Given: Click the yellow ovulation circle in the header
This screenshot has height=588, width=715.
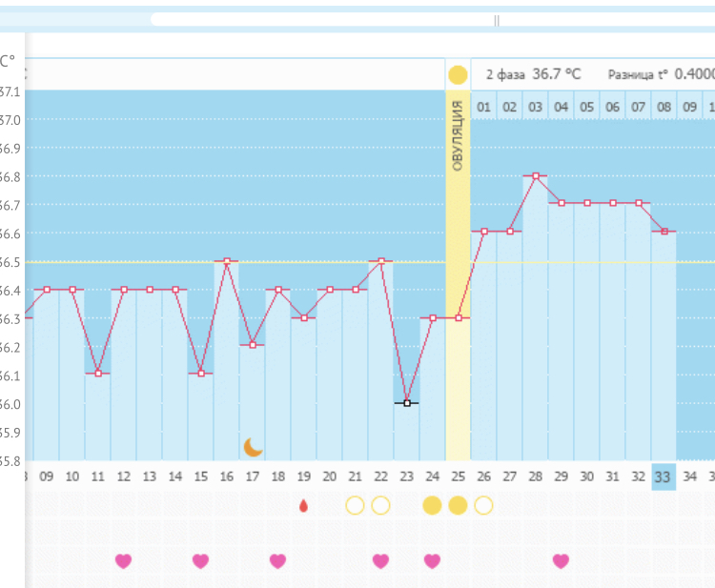Looking at the screenshot, I should coord(458,74).
